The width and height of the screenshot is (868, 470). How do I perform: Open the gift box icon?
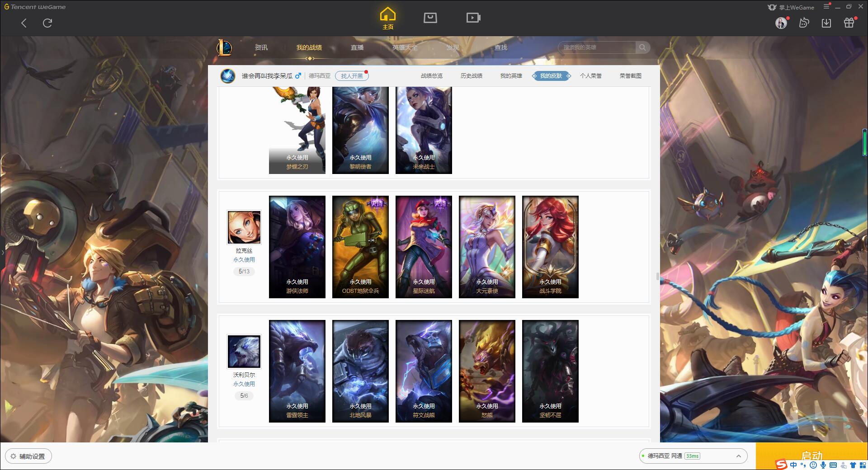pos(849,23)
